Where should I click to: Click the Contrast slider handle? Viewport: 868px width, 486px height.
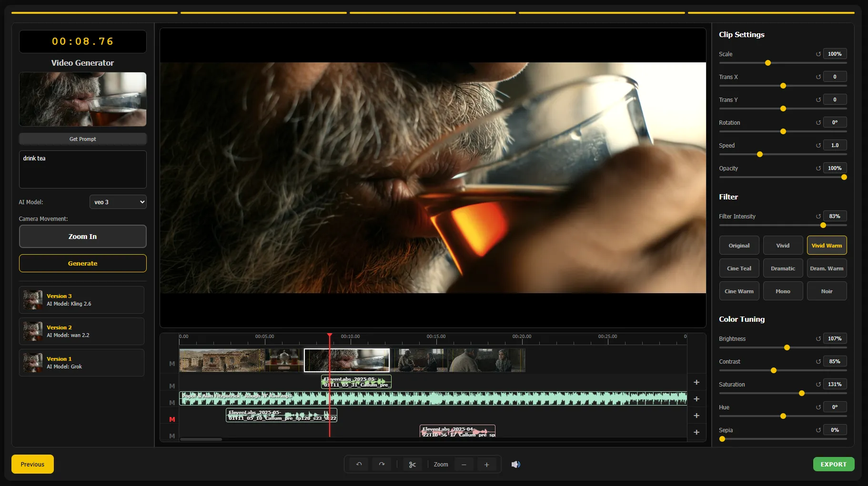coord(773,370)
